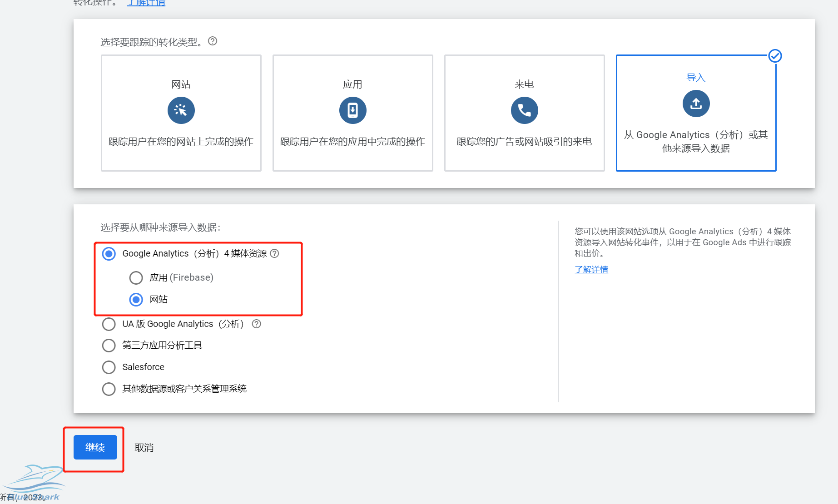Click 跟踪您的广告或网站吸引的来电 description
This screenshot has height=504, width=838.
point(524,142)
